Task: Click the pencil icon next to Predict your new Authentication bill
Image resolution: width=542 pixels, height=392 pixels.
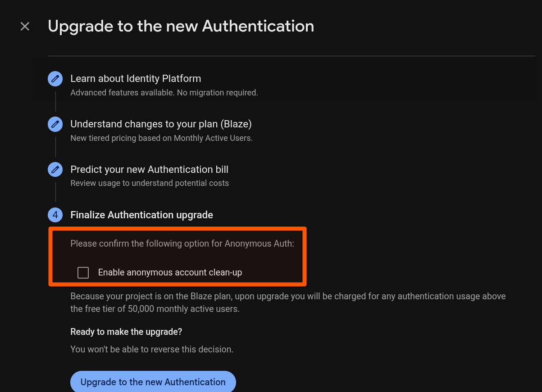Action: pos(55,169)
